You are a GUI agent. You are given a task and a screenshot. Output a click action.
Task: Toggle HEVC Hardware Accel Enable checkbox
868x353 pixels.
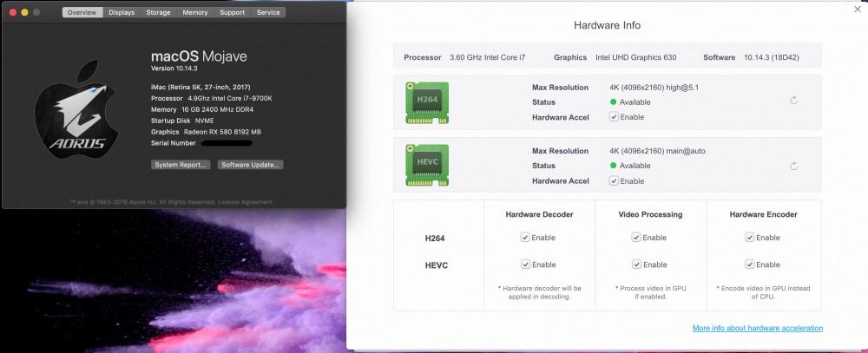click(x=614, y=180)
